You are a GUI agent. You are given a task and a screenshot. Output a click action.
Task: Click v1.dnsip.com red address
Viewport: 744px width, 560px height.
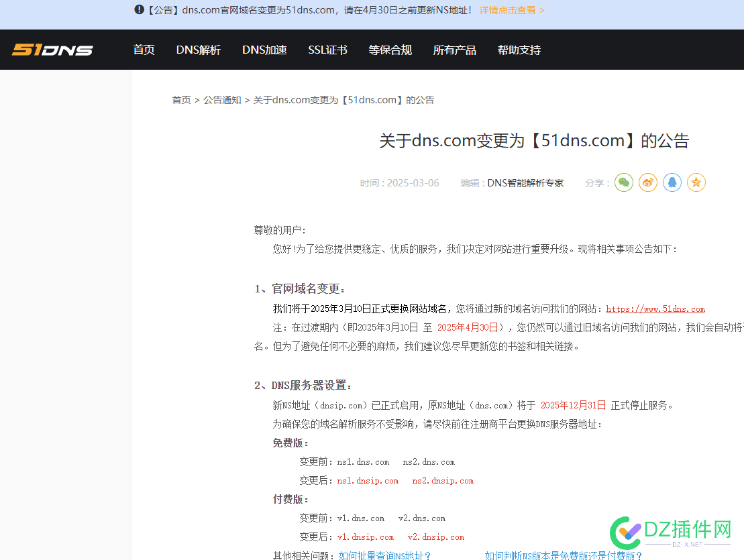pos(366,537)
